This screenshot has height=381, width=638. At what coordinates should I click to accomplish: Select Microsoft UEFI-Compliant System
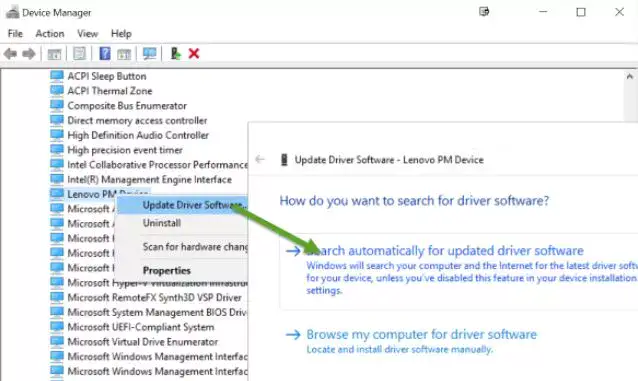[x=141, y=327]
